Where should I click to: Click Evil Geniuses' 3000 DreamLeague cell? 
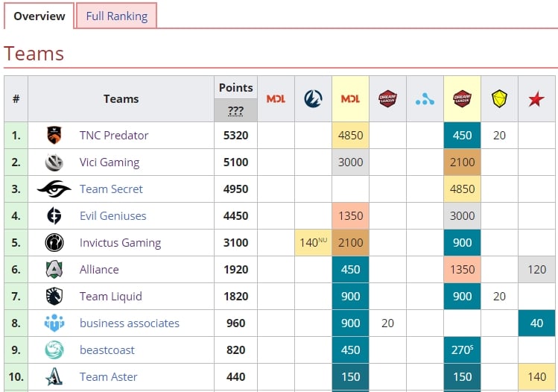(x=462, y=216)
